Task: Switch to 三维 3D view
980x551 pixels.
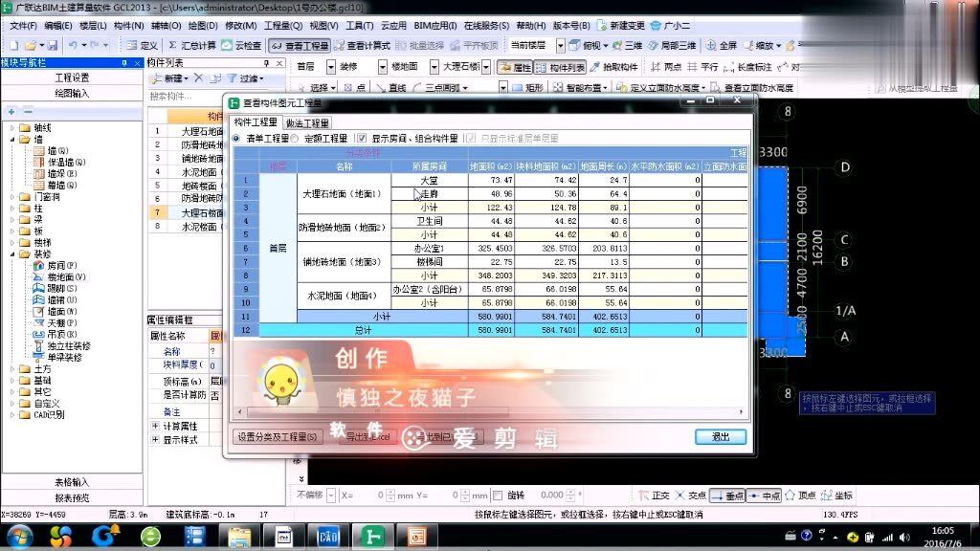Action: [628, 46]
